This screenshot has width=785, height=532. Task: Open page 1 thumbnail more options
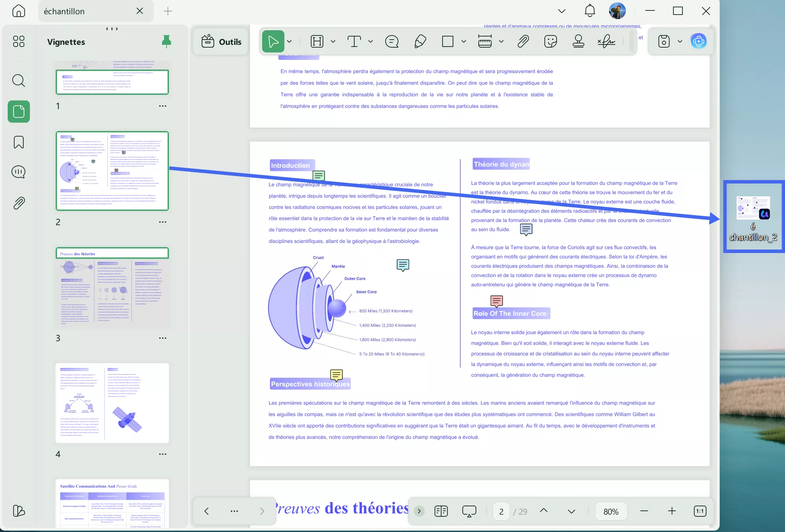163,106
